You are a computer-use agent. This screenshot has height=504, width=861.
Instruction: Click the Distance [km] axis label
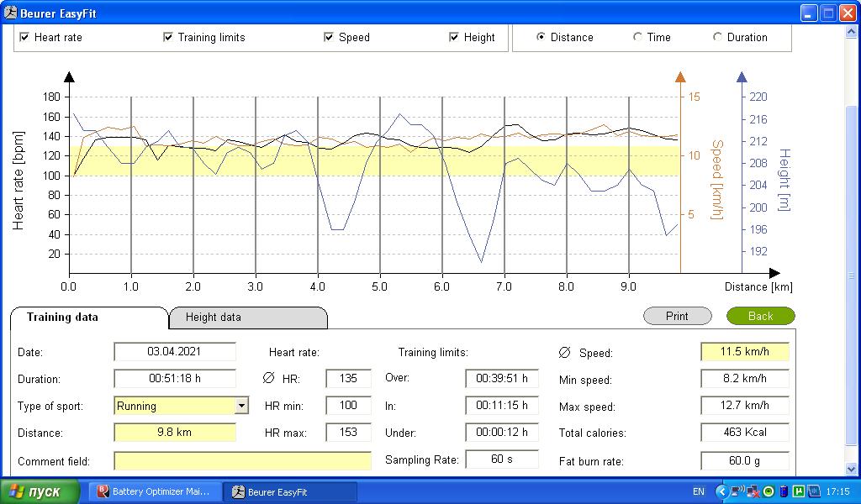(x=758, y=286)
